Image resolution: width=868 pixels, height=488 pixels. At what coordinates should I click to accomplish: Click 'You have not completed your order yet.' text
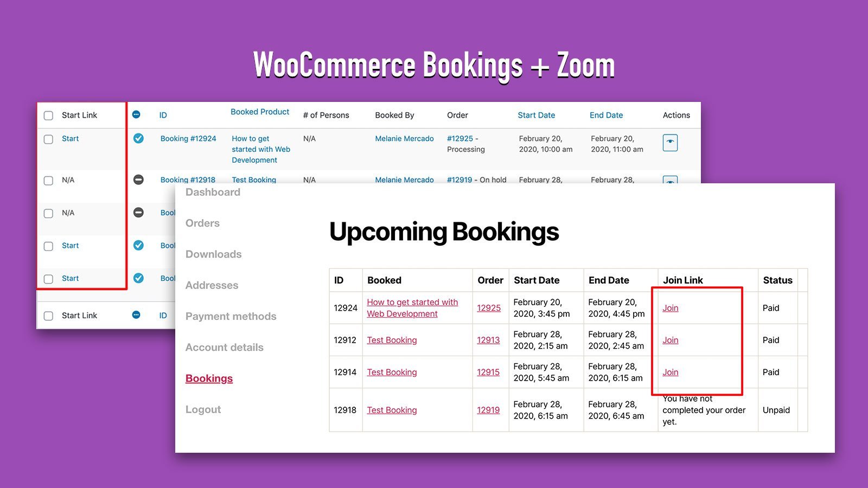[704, 410]
